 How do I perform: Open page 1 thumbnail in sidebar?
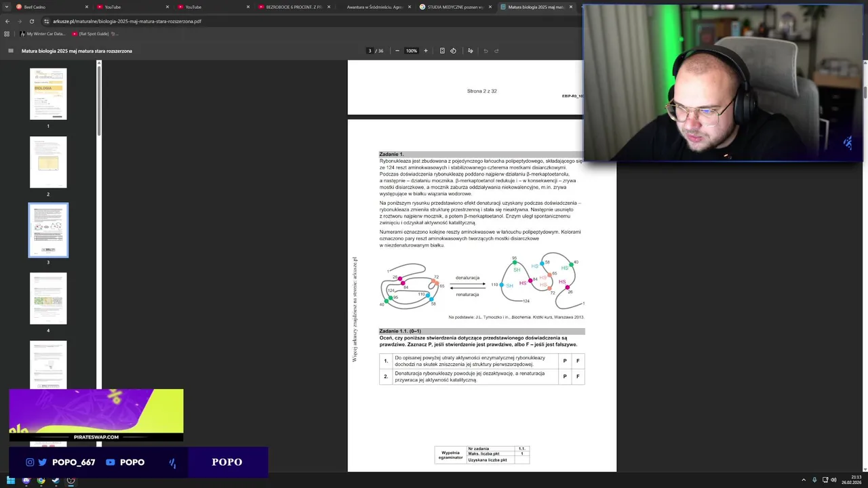tap(48, 94)
